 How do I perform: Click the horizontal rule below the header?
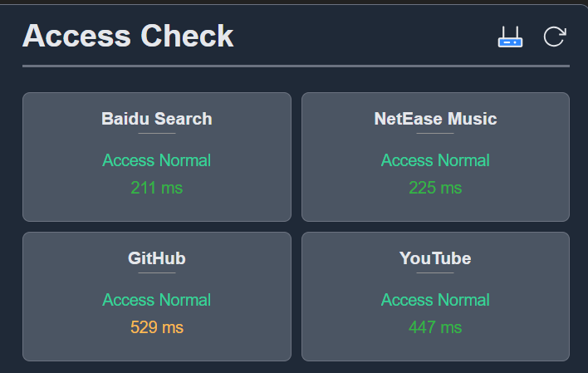tap(296, 66)
